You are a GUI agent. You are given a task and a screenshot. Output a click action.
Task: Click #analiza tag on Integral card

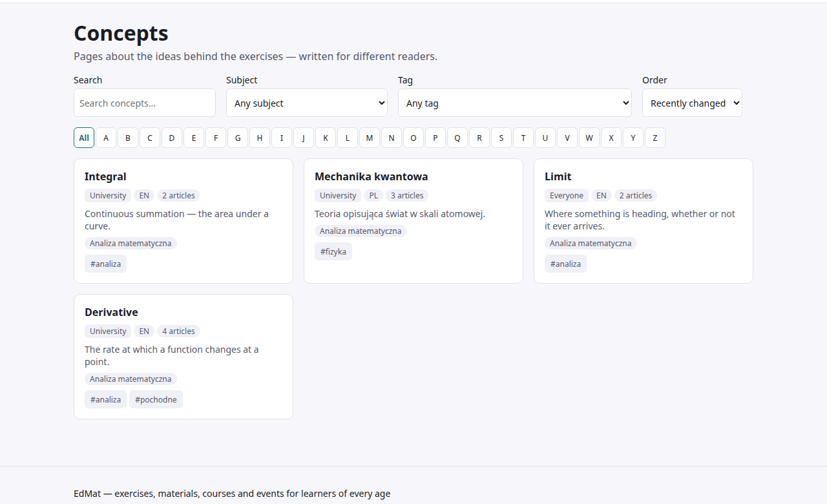(x=105, y=264)
